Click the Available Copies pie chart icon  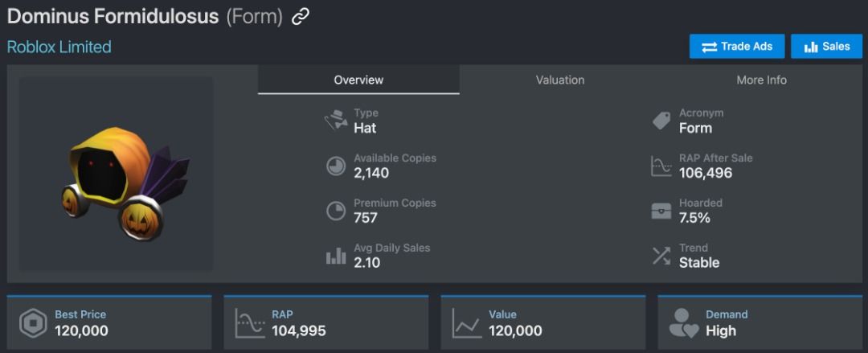335,166
